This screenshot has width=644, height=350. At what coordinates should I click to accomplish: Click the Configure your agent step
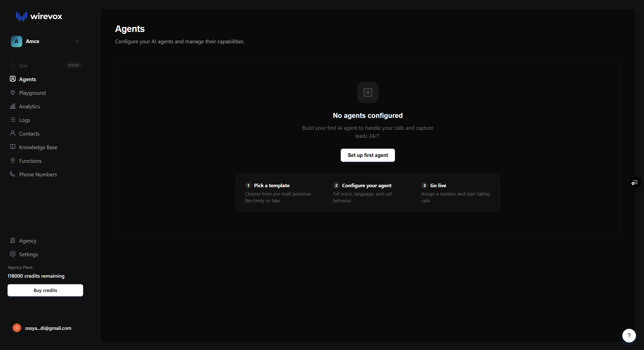(x=368, y=193)
